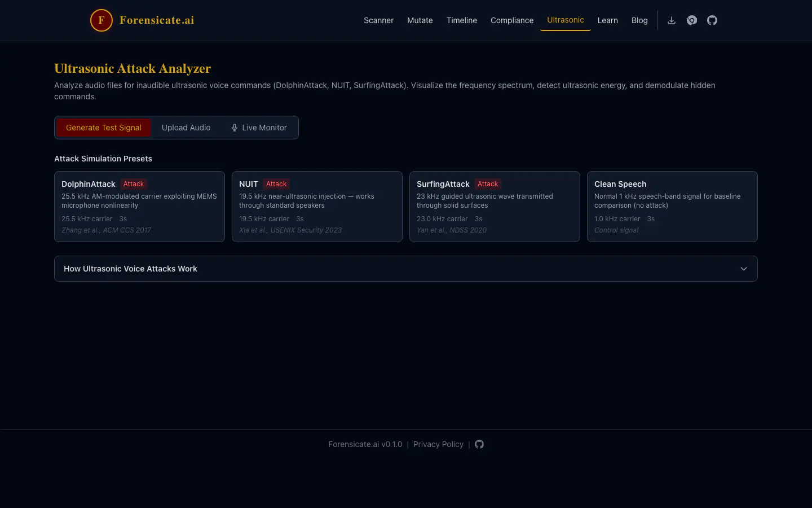The height and width of the screenshot is (508, 812).
Task: Click '23.0 kHz carrier' text
Action: tap(442, 219)
